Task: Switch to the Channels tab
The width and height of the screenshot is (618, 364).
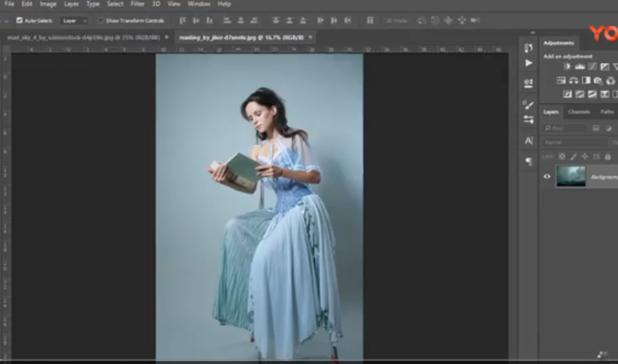Action: click(x=579, y=112)
